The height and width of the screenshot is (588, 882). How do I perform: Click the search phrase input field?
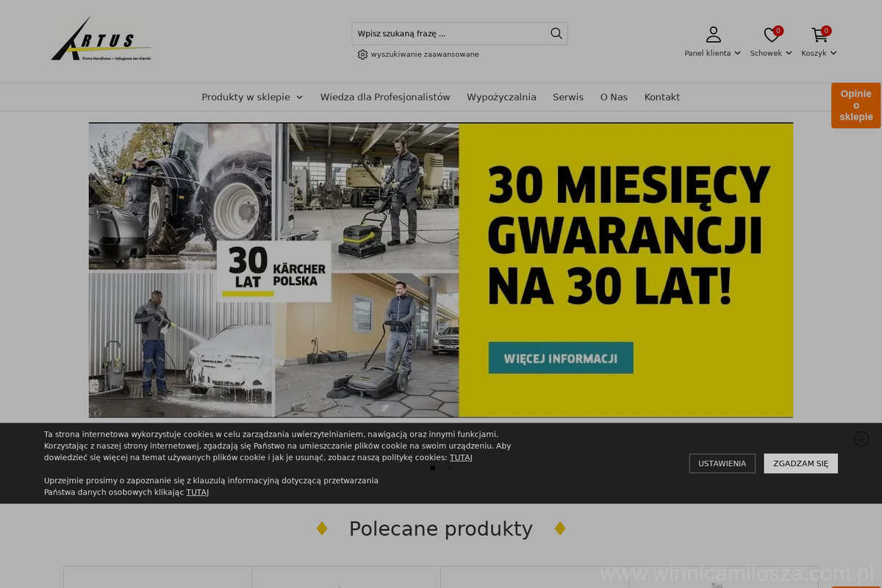pyautogui.click(x=448, y=33)
